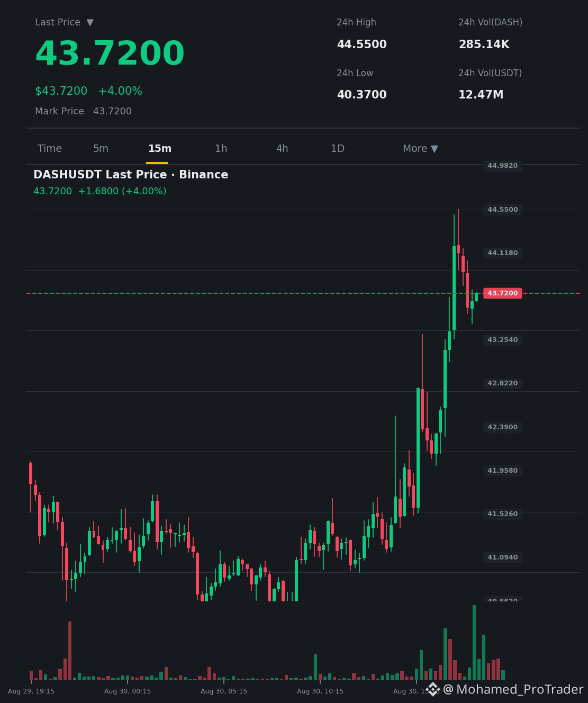Click the 24h Vol(DASH) value 285.14K
Screen dimensions: 588x703
[484, 44]
